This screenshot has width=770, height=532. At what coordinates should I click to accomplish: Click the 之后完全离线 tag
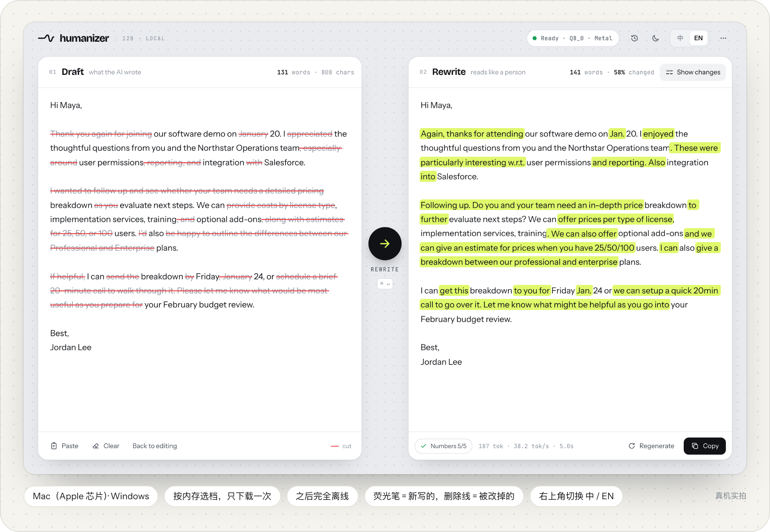point(322,496)
